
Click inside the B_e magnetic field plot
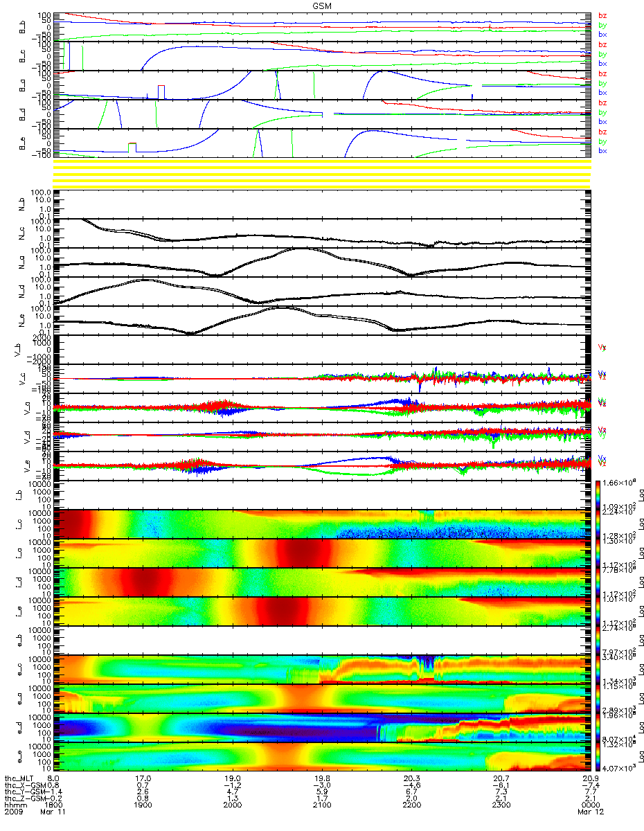tap(322, 143)
